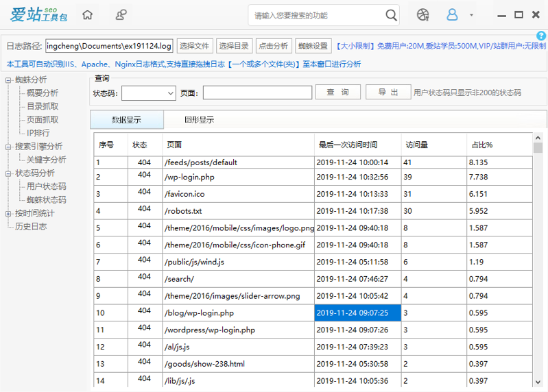
Task: Go to the home icon
Action: point(87,15)
